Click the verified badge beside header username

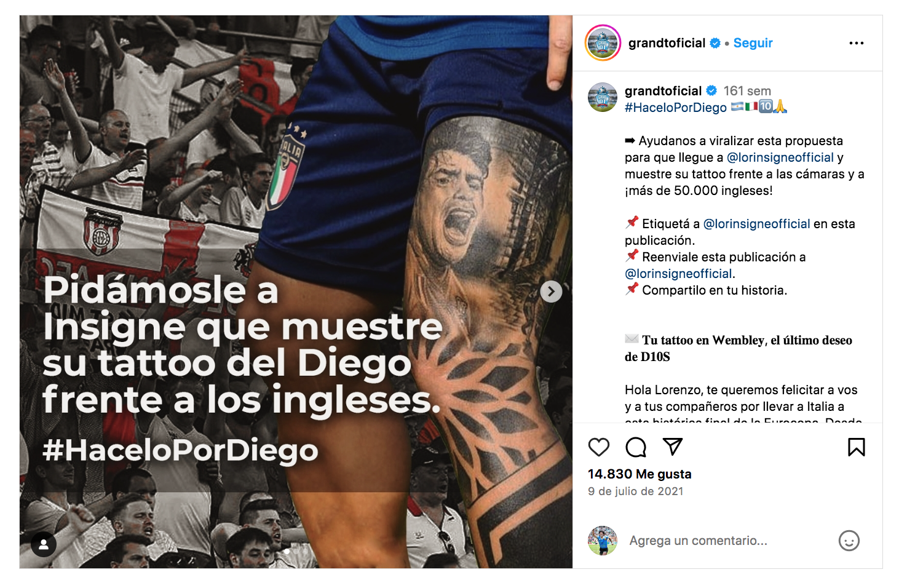click(x=715, y=43)
